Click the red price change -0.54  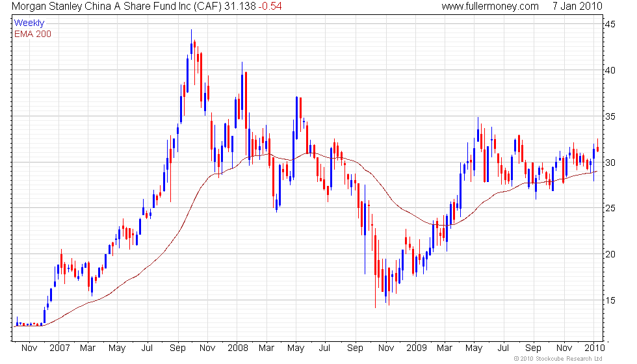click(x=272, y=6)
